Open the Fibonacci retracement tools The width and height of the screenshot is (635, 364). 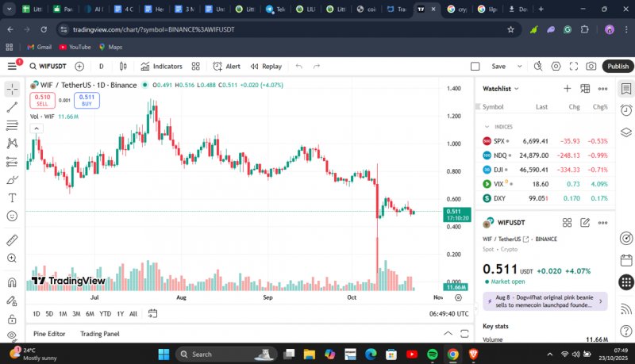pos(12,125)
